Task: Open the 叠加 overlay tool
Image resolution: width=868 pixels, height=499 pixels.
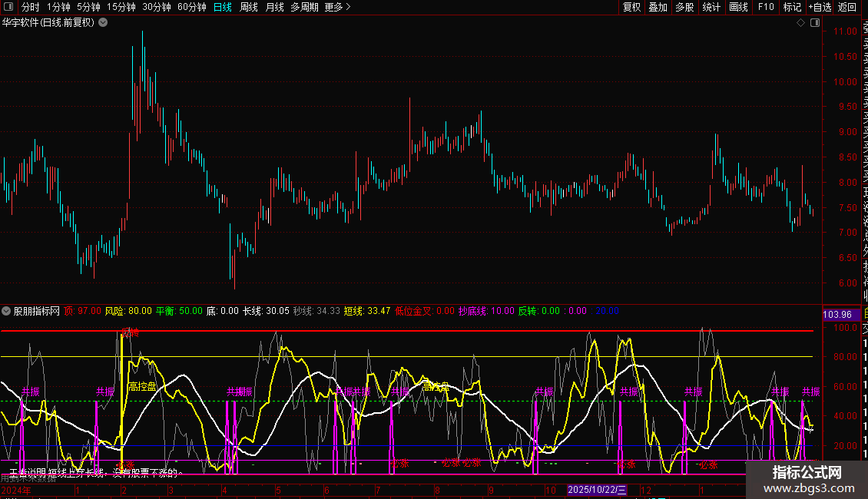Action: point(658,7)
